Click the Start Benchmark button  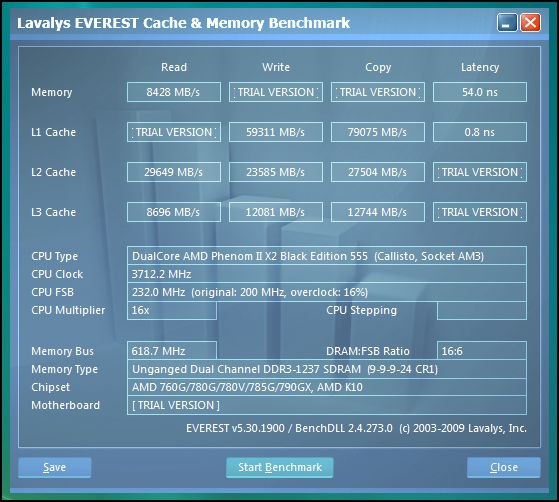[280, 467]
